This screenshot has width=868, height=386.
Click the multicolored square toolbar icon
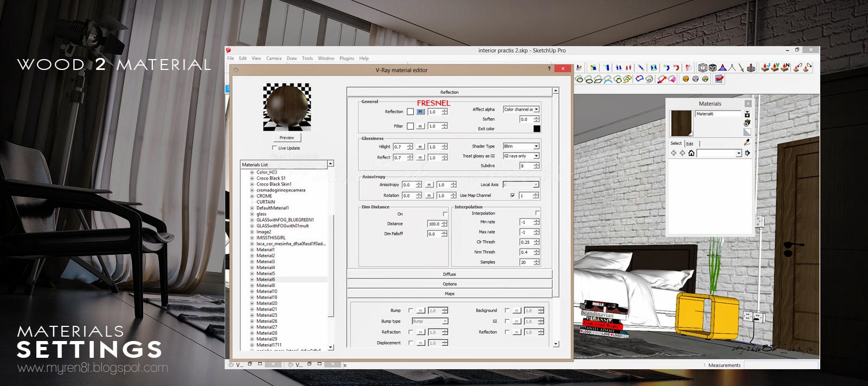[x=593, y=68]
